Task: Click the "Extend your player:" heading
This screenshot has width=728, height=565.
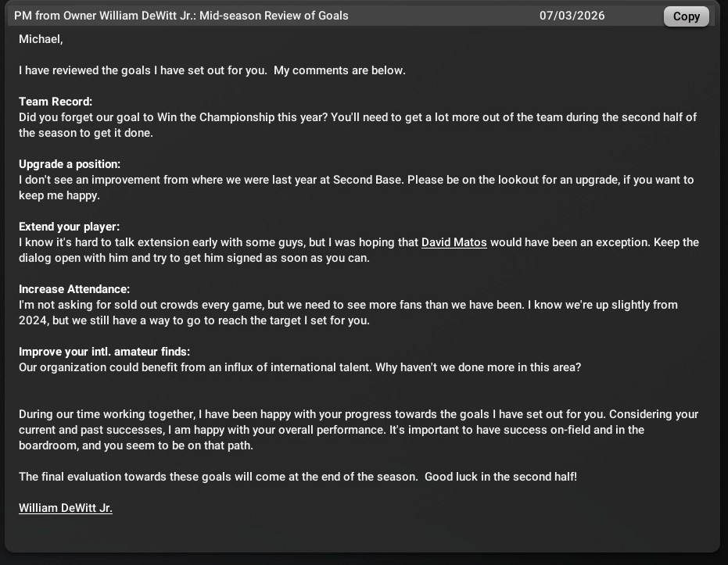Action: [69, 227]
